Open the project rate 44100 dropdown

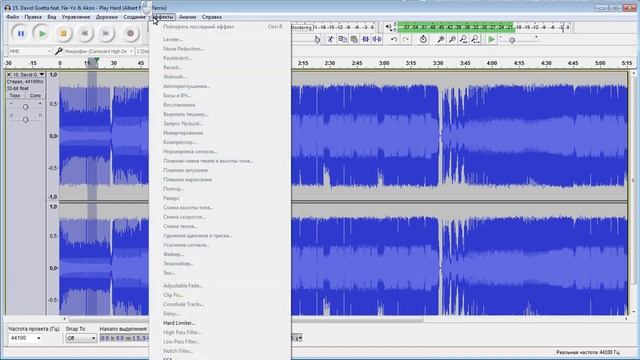point(25,338)
